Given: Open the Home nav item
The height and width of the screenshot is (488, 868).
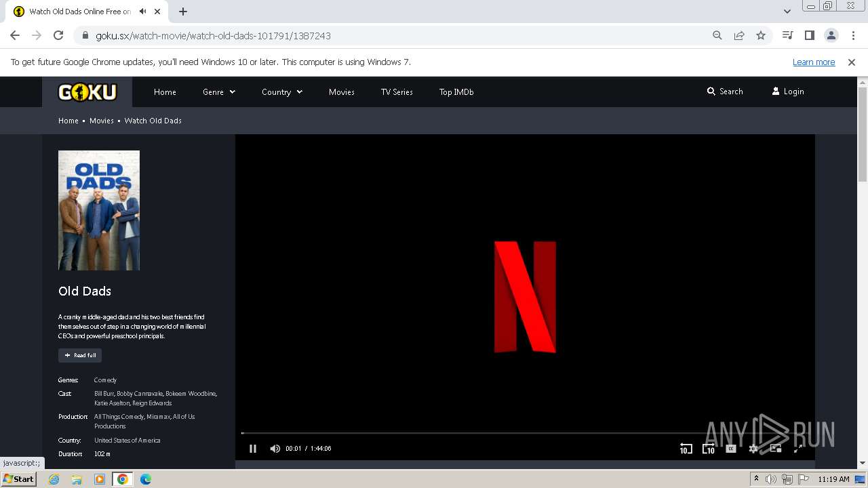Looking at the screenshot, I should (x=165, y=92).
